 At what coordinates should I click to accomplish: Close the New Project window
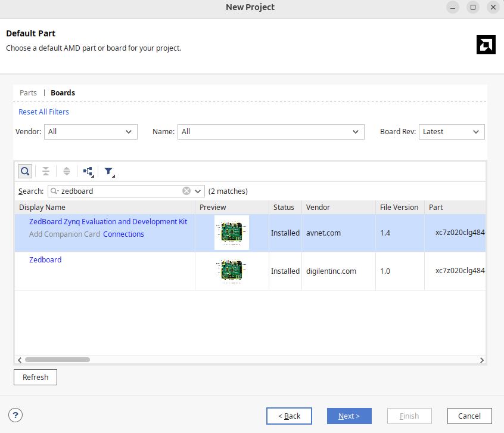(x=493, y=7)
